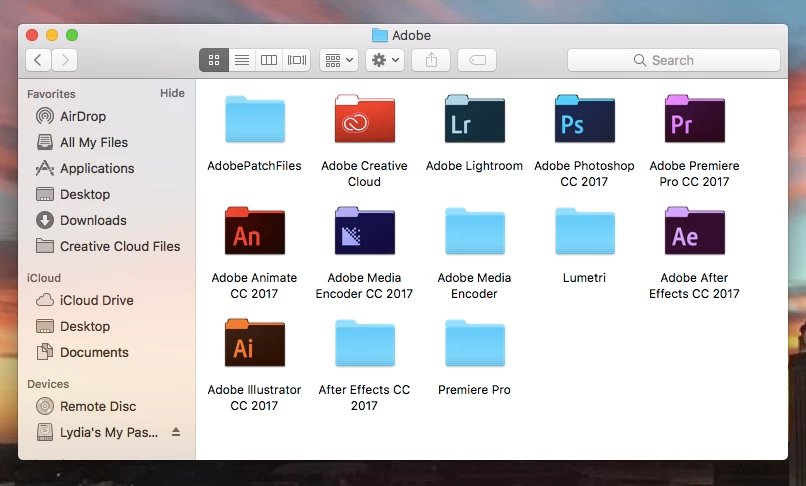Open the Lumetri folder
Image resolution: width=806 pixels, height=486 pixels.
pos(584,231)
